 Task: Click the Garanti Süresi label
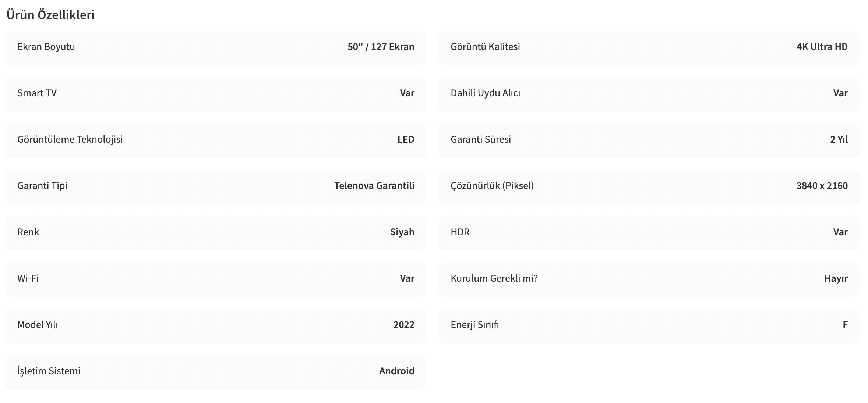(481, 139)
